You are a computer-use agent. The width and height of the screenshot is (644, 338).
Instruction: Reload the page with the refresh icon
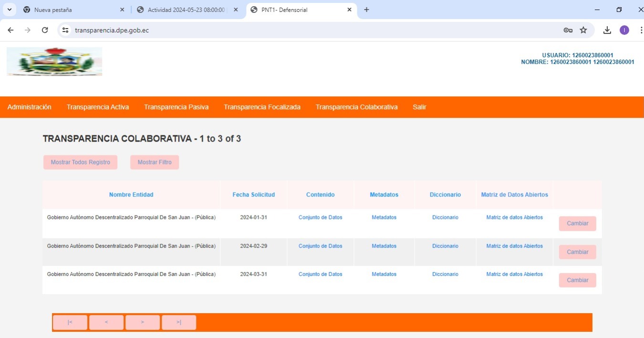[x=45, y=30]
